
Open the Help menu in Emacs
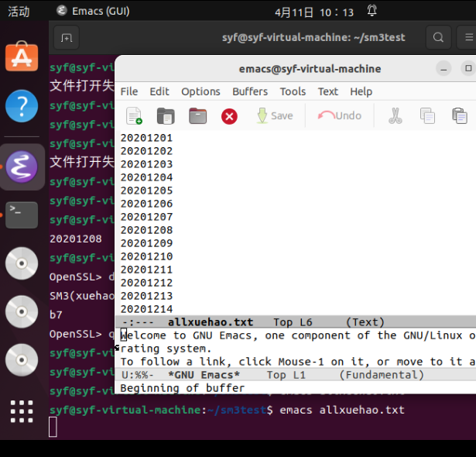(361, 91)
